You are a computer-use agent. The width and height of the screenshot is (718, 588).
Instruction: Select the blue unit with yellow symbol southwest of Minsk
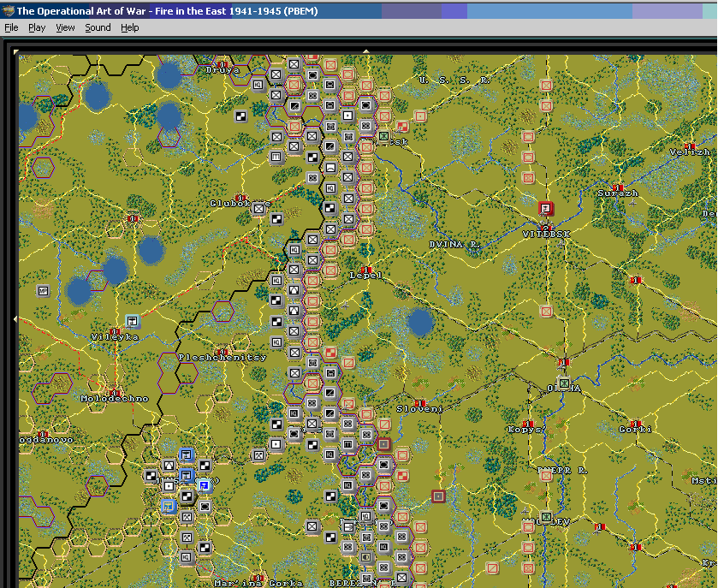(x=169, y=506)
